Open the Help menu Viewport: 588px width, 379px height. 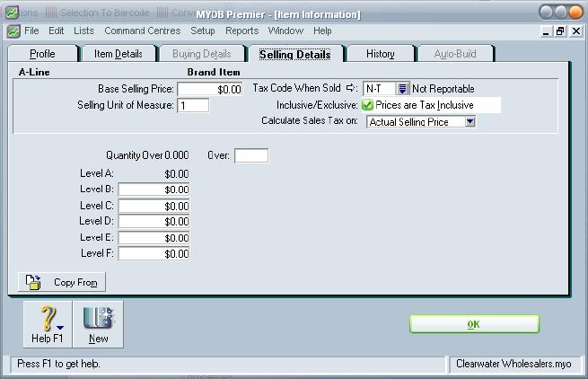pyautogui.click(x=322, y=31)
